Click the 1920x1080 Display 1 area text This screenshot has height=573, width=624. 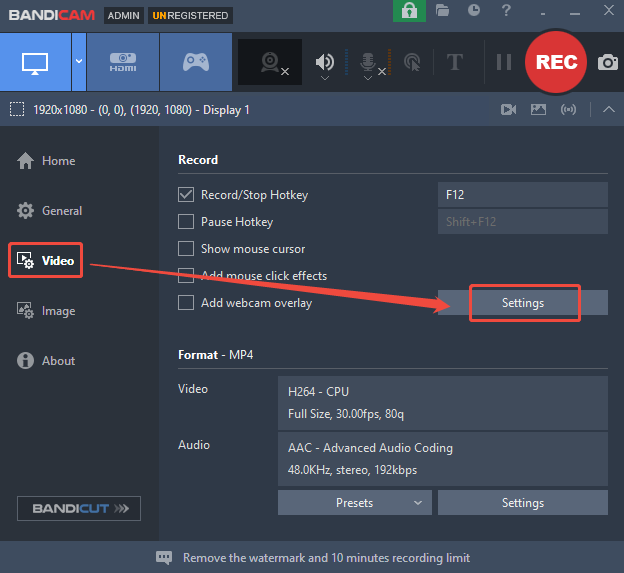[141, 110]
